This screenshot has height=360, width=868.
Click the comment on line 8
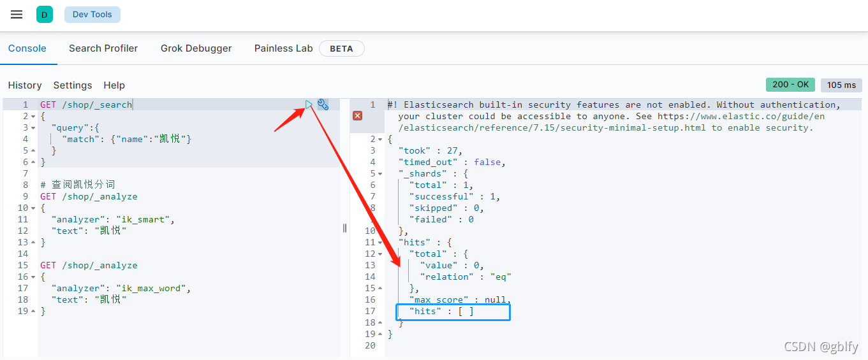78,185
